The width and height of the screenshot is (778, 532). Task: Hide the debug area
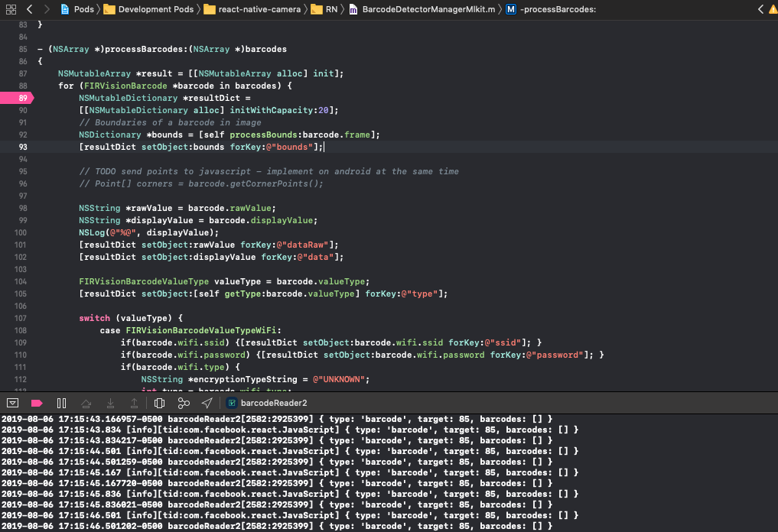pyautogui.click(x=12, y=403)
